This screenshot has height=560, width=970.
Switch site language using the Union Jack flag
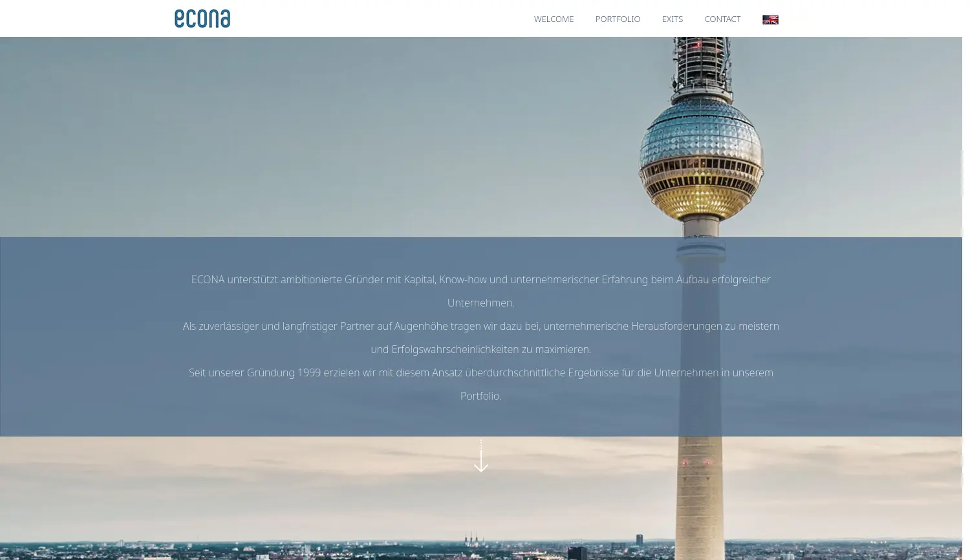click(x=770, y=19)
